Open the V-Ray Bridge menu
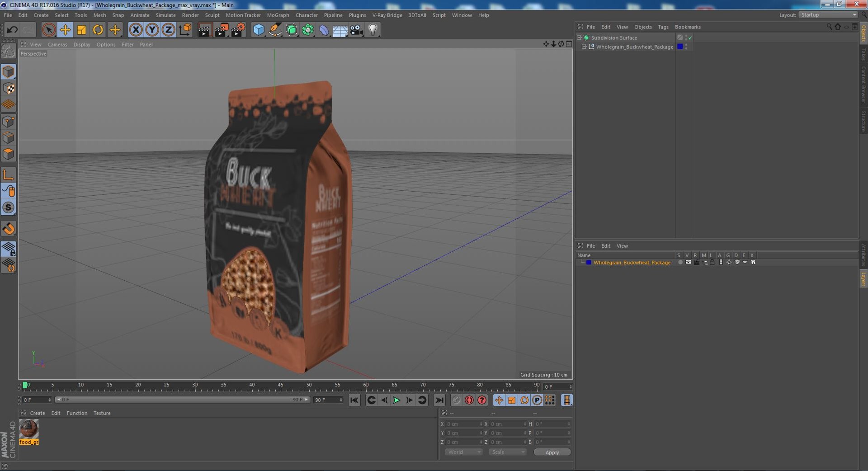This screenshot has height=471, width=868. 387,15
